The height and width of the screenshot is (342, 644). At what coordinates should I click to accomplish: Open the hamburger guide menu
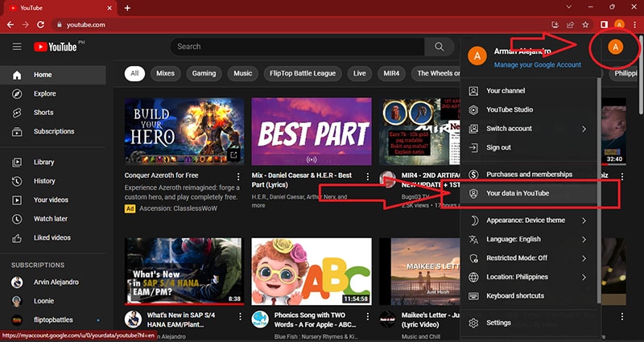point(17,47)
